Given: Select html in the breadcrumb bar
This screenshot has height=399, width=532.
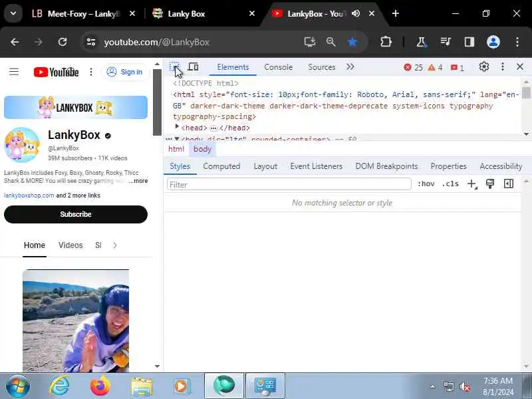Looking at the screenshot, I should [x=176, y=149].
